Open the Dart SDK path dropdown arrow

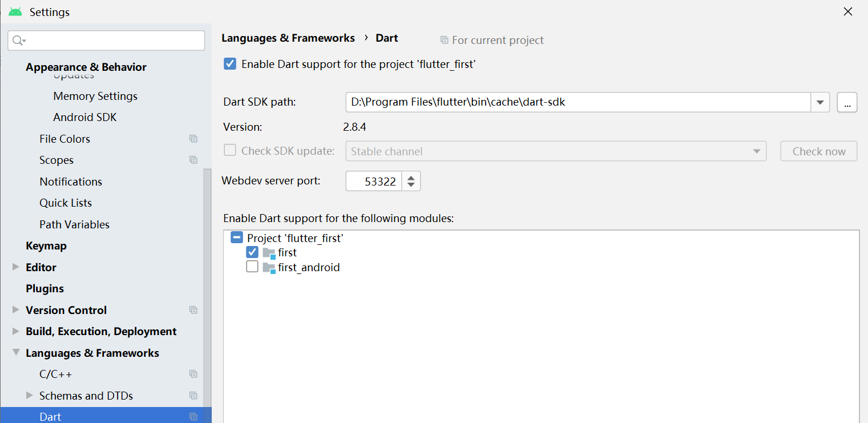(820, 103)
